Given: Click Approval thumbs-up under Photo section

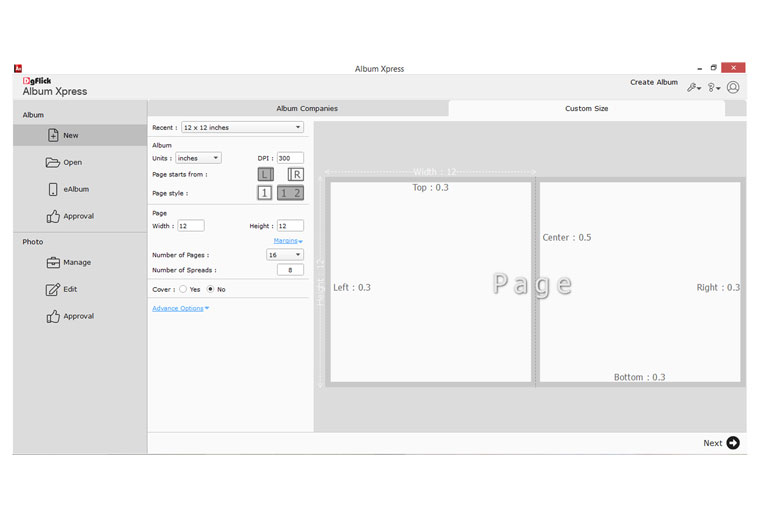Looking at the screenshot, I should (53, 316).
